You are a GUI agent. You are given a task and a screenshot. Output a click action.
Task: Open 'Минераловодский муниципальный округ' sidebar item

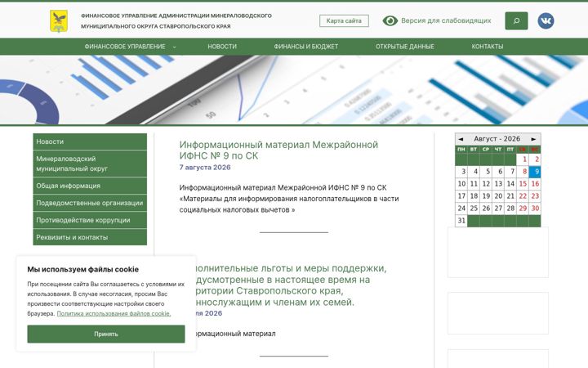pos(90,164)
